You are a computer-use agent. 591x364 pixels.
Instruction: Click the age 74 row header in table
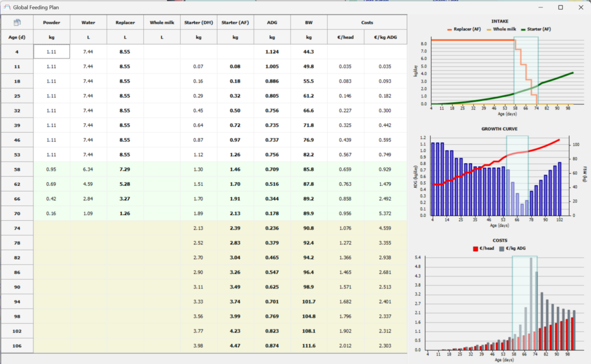click(x=17, y=228)
